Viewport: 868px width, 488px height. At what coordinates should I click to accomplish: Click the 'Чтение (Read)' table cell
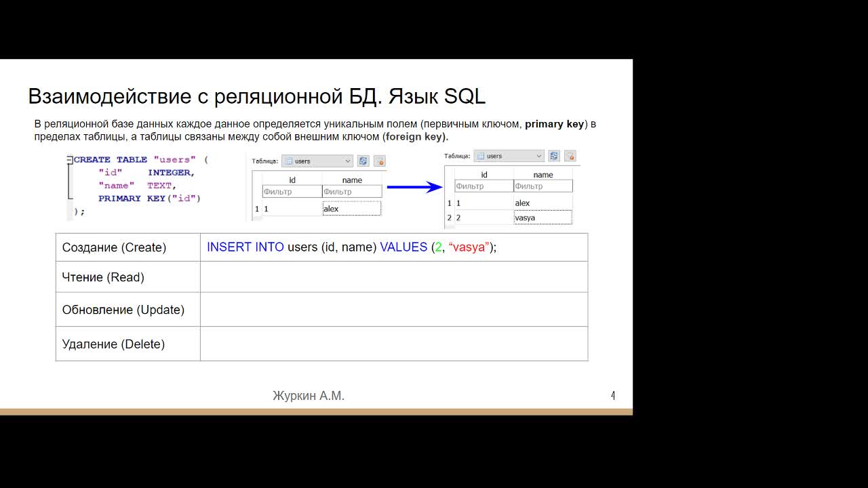click(x=128, y=277)
